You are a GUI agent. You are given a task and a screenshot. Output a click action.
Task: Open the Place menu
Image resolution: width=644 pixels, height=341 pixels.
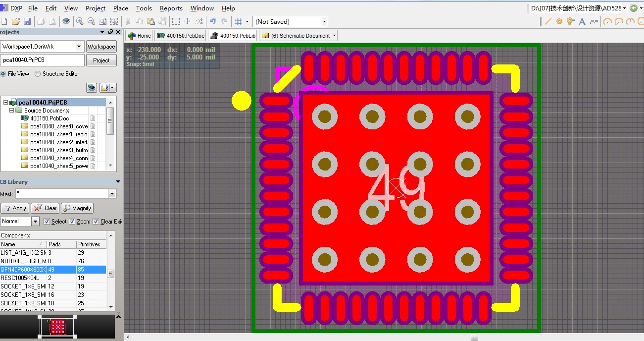click(120, 8)
